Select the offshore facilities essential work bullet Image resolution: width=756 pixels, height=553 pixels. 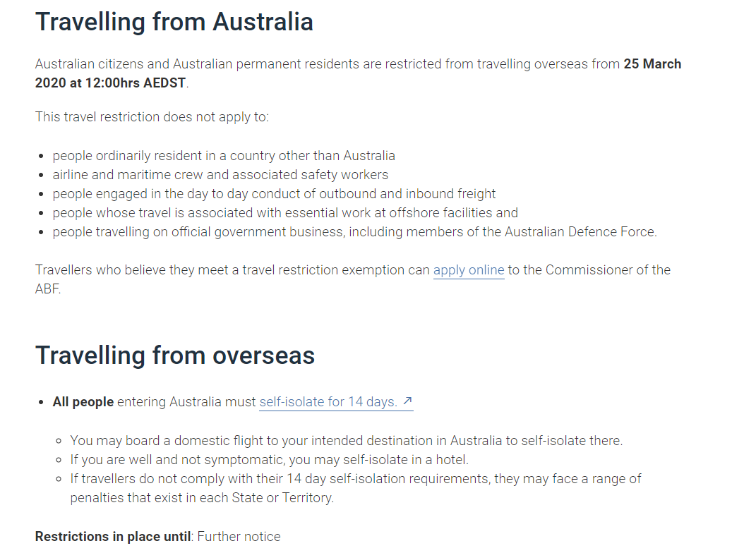coord(285,213)
